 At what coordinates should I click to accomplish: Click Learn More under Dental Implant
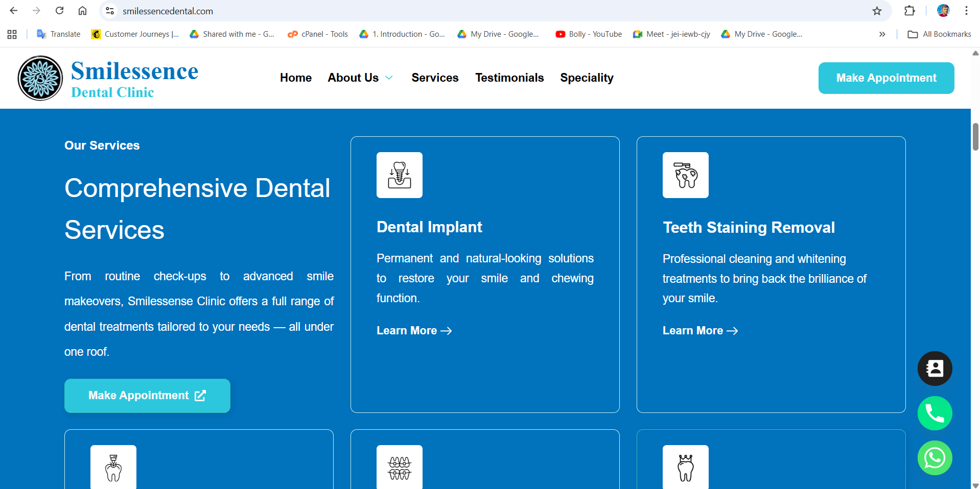414,331
